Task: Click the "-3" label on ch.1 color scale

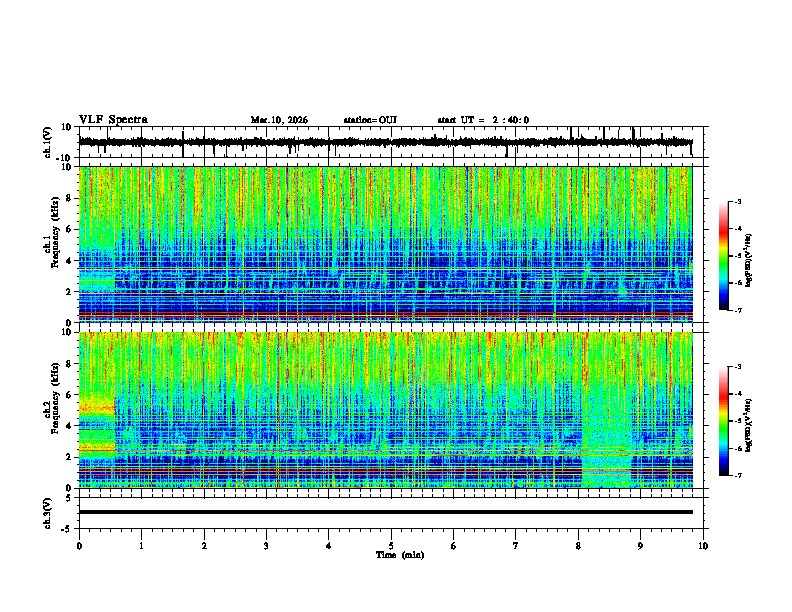Action: click(x=737, y=201)
